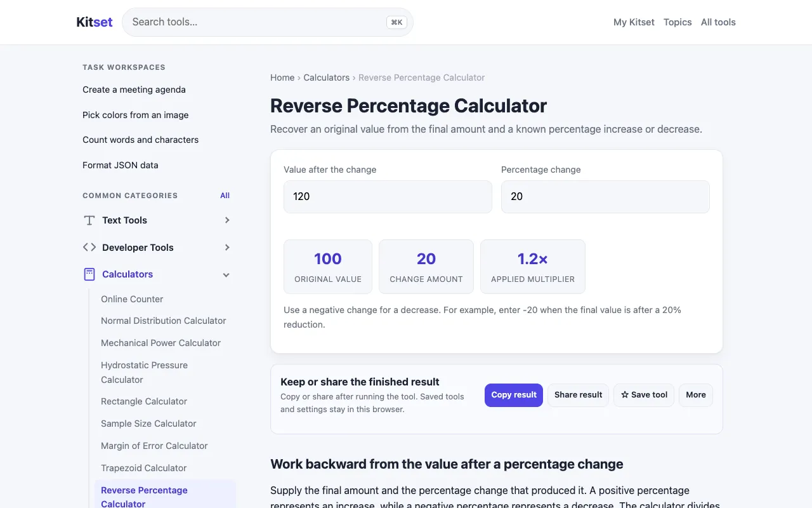
Task: Click the Copy result button
Action: [514, 395]
